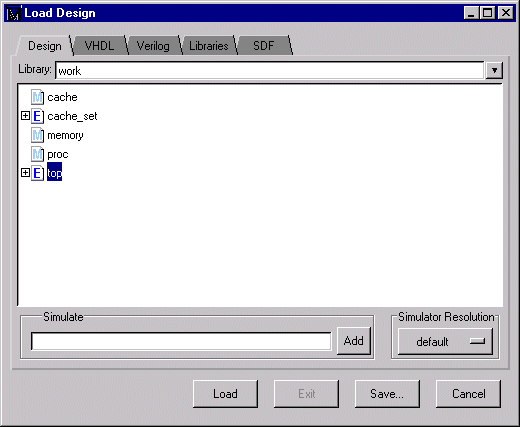Click the Save... button

click(387, 394)
